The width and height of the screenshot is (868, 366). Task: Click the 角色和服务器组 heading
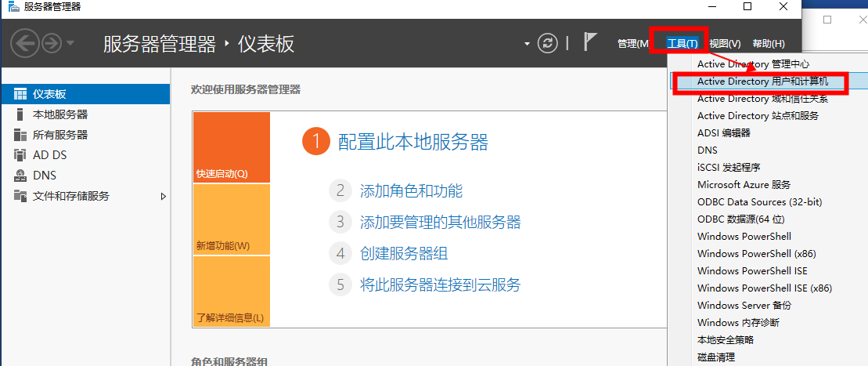coord(229,361)
